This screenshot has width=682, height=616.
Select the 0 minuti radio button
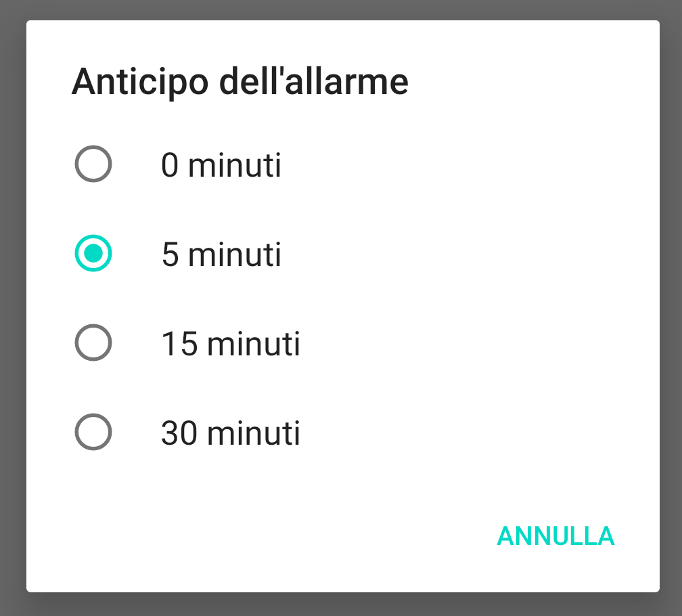(x=93, y=164)
